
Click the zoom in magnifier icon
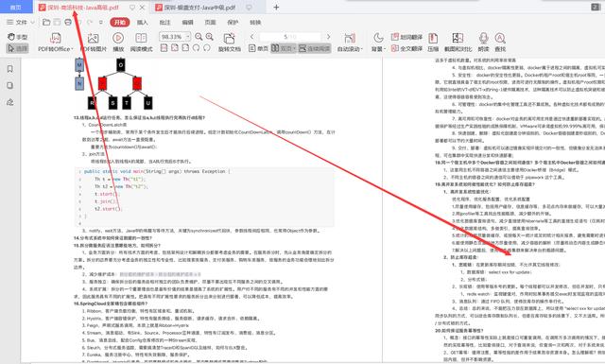click(x=210, y=37)
